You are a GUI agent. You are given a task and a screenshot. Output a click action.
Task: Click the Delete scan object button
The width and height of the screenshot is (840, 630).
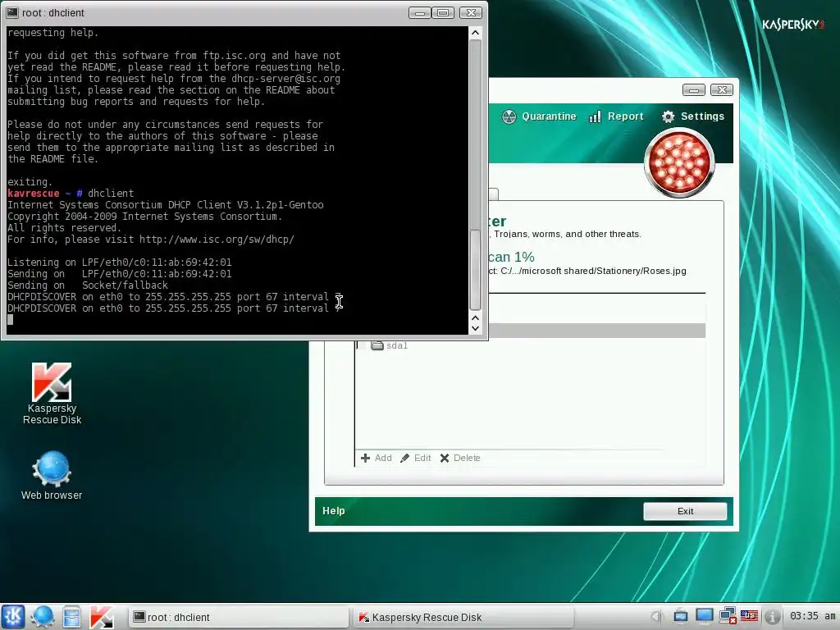[x=460, y=458]
